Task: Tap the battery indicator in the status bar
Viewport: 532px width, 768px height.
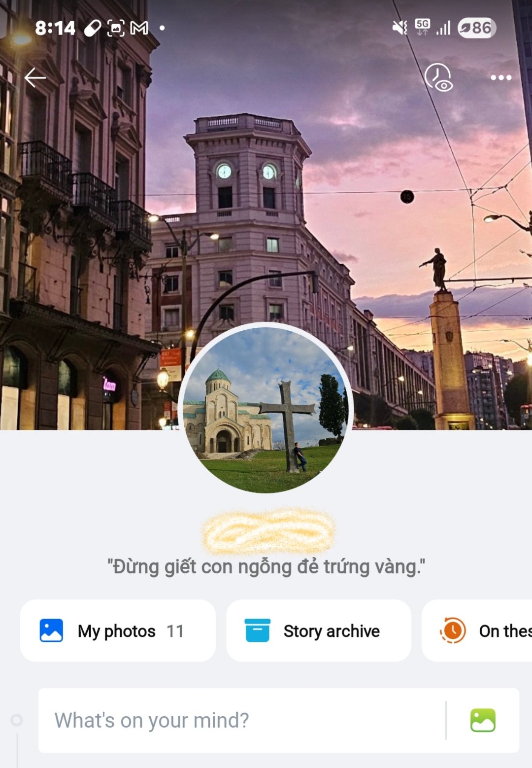Action: (x=476, y=28)
